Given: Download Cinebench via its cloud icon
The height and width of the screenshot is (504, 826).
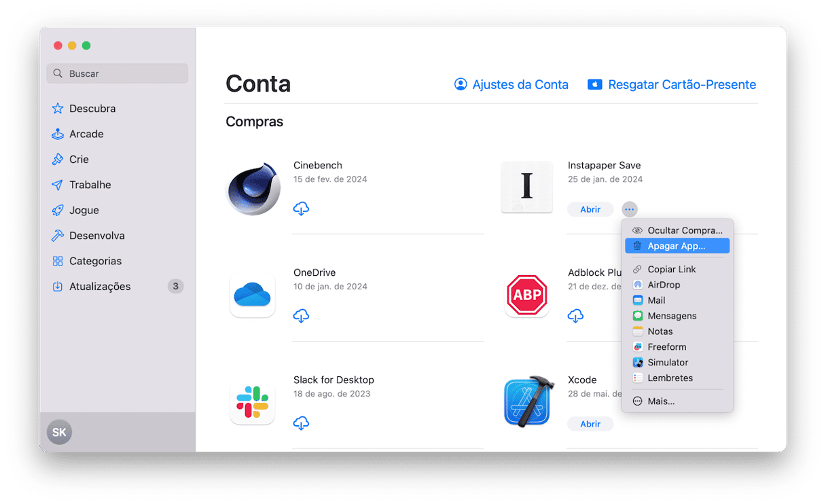Looking at the screenshot, I should click(301, 209).
